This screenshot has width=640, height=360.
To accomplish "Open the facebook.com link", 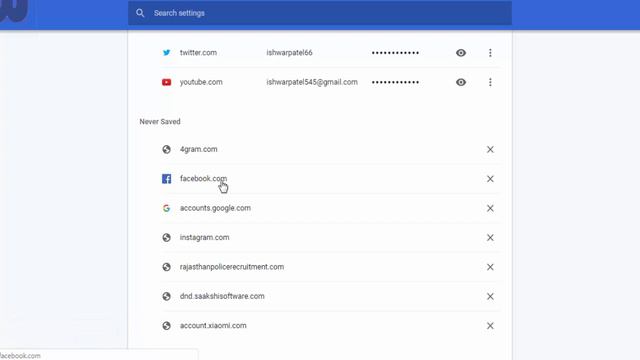I will point(203,179).
